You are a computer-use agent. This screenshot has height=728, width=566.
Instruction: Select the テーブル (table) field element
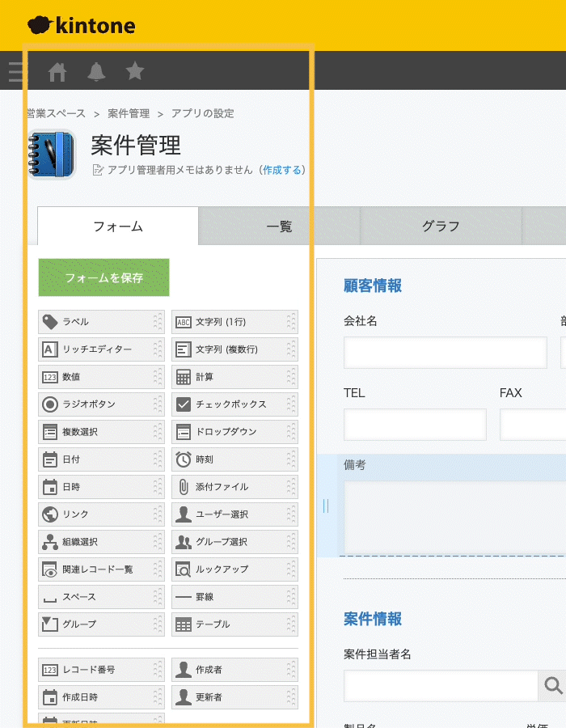click(x=234, y=624)
